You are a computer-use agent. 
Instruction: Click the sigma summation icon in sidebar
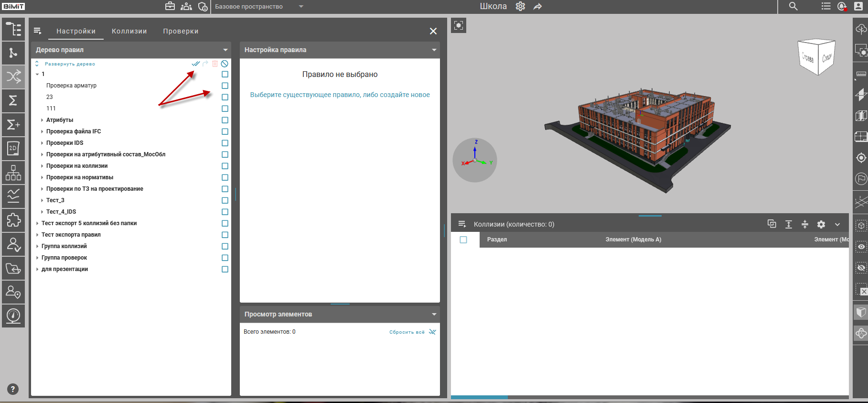[13, 100]
